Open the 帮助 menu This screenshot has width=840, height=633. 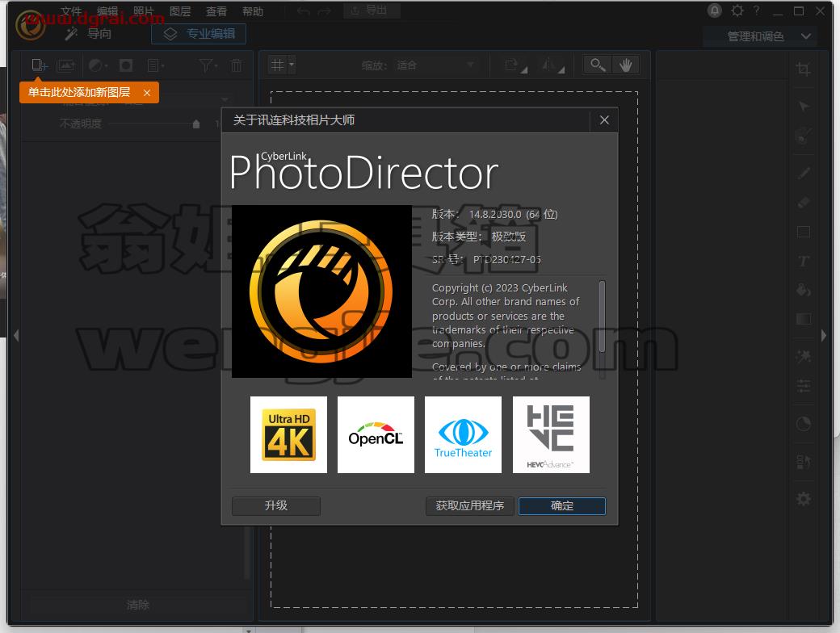pos(253,11)
